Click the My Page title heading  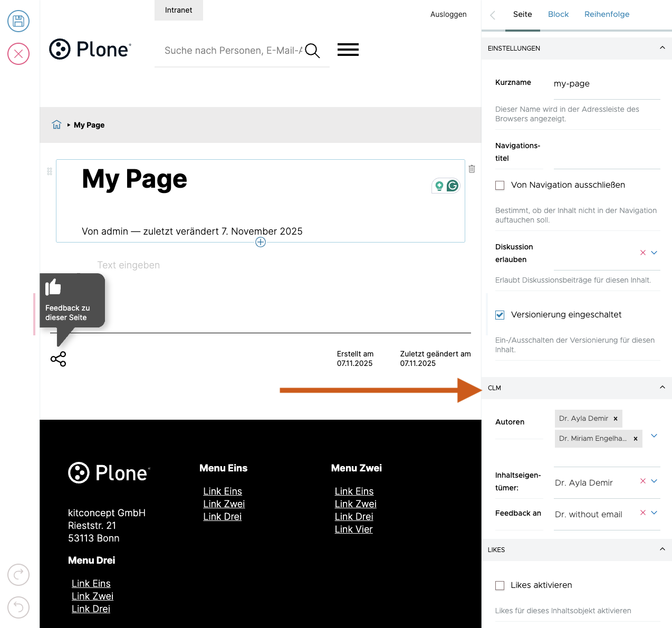135,179
